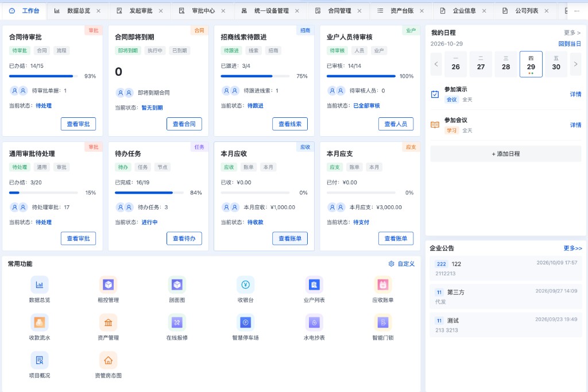588x392 pixels.
Task: Click the 自定义 gear icon
Action: (x=391, y=264)
